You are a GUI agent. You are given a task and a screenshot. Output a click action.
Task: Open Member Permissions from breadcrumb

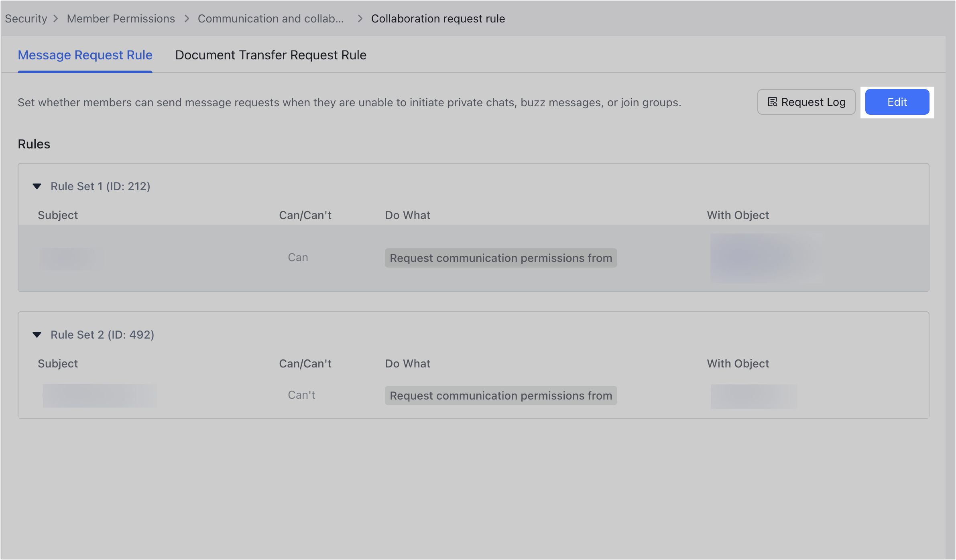click(x=121, y=18)
